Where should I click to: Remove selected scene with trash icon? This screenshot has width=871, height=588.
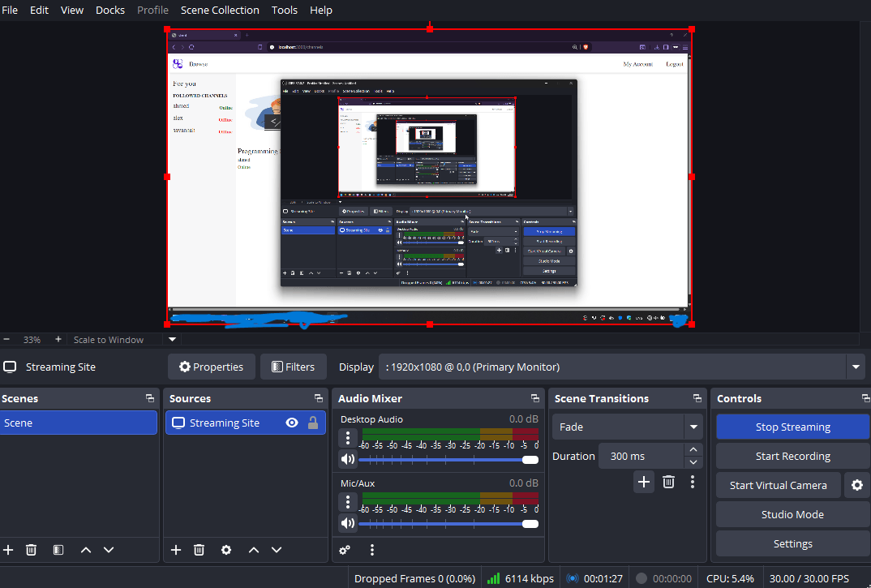coord(31,550)
